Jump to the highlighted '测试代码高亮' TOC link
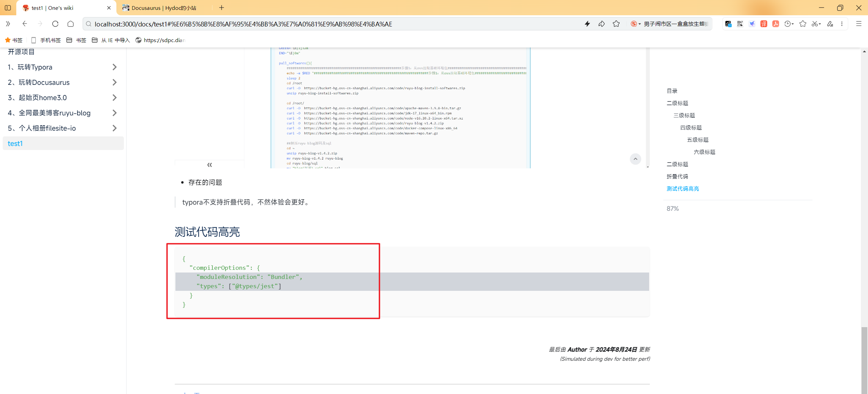Viewport: 868px width, 394px height. pyautogui.click(x=683, y=189)
